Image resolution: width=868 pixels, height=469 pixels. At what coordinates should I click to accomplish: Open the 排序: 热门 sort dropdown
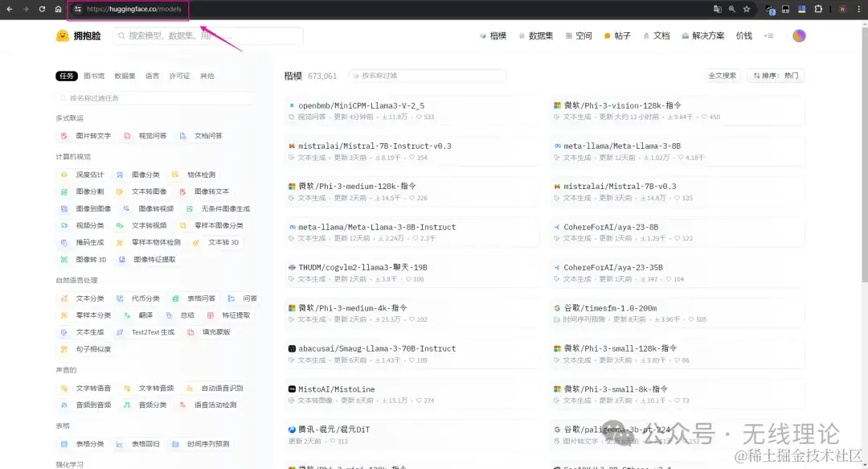[776, 76]
